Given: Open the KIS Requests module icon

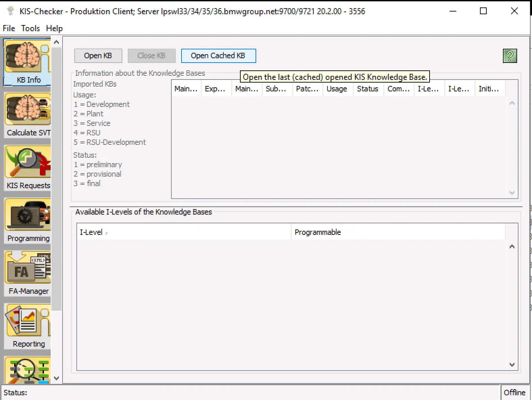Looking at the screenshot, I should (x=28, y=168).
